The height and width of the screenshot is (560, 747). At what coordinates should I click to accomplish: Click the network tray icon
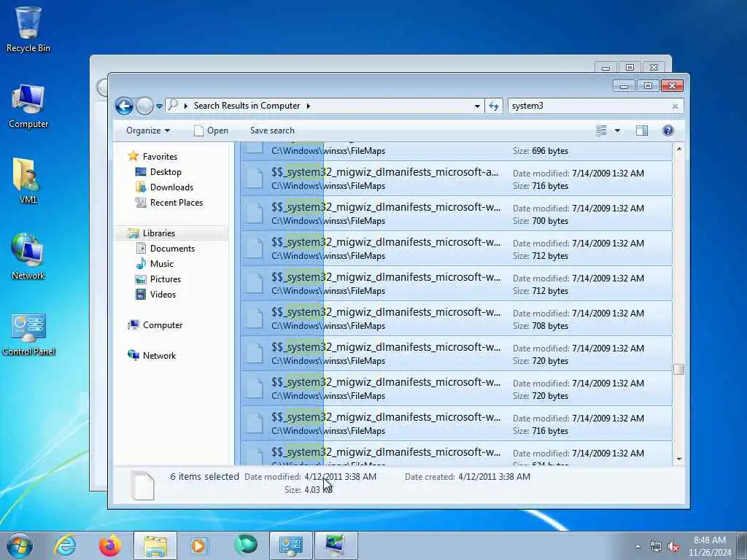pyautogui.click(x=656, y=547)
